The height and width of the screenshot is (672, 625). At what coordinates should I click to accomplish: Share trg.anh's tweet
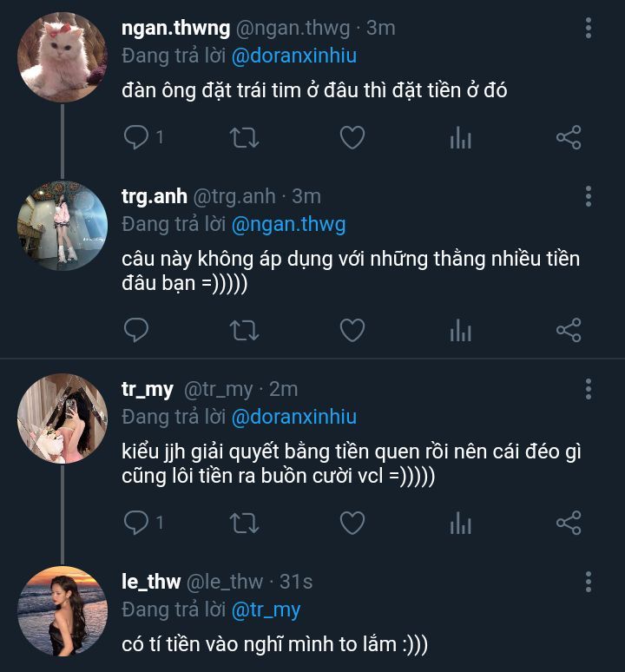click(568, 330)
